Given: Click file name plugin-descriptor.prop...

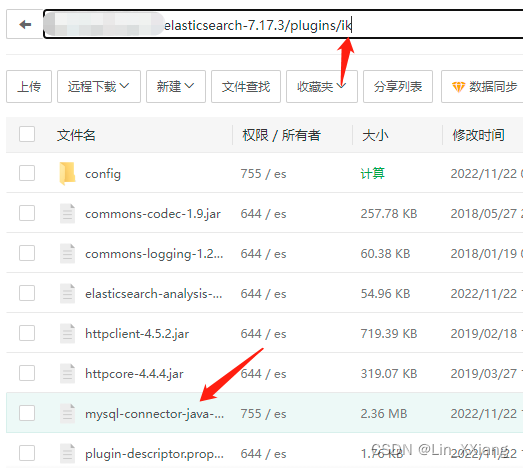Looking at the screenshot, I should [154, 454].
